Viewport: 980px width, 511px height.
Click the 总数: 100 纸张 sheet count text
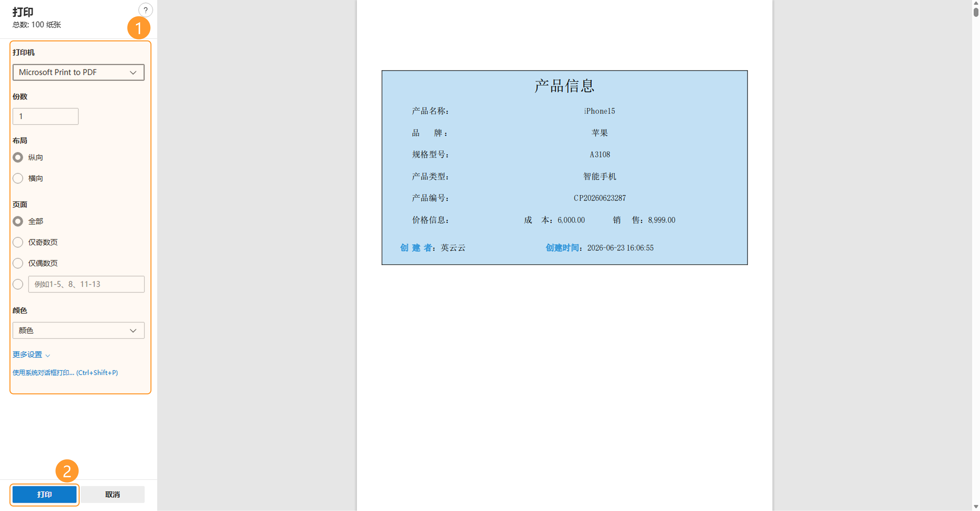(x=36, y=25)
